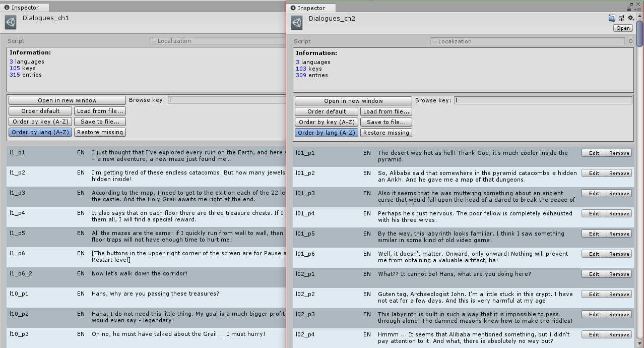Toggle the Inspector lock icon
Image resolution: width=644 pixels, height=348 pixels.
click(x=629, y=8)
